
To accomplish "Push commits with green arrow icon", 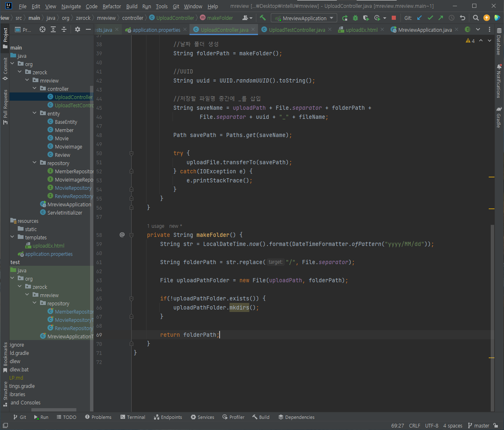I will tap(441, 18).
